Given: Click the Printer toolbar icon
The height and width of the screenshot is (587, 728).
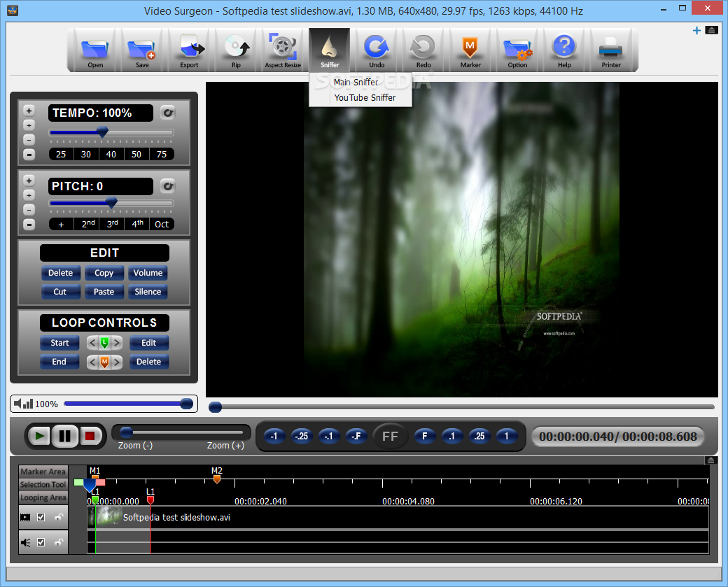Looking at the screenshot, I should point(611,50).
